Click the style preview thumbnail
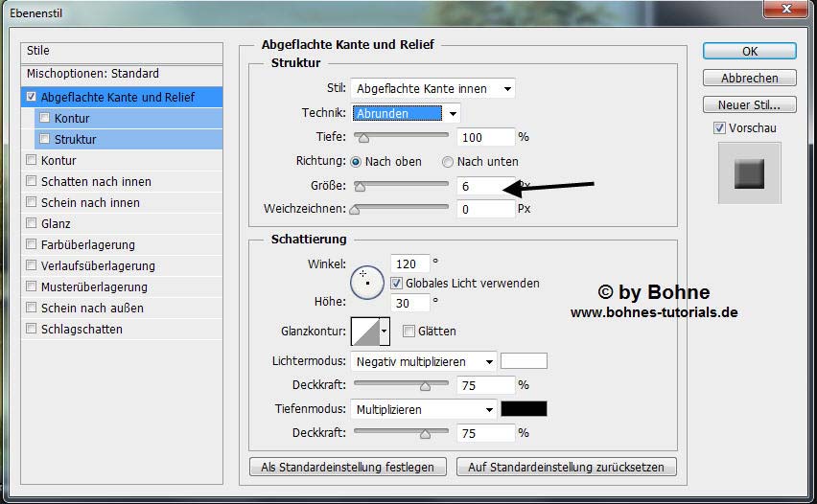Image resolution: width=817 pixels, height=504 pixels. pos(749,173)
